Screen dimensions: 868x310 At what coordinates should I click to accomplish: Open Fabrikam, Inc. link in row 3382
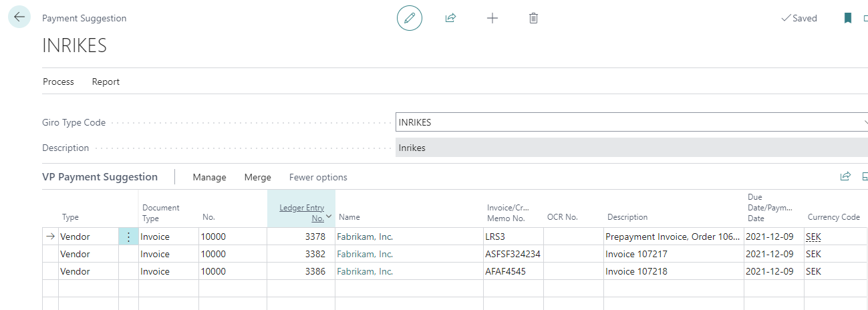point(365,254)
